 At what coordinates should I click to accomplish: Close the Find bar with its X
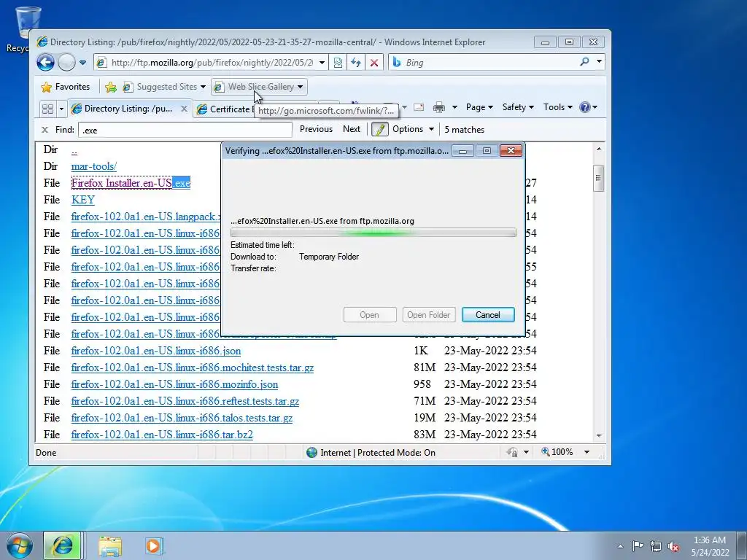click(44, 130)
